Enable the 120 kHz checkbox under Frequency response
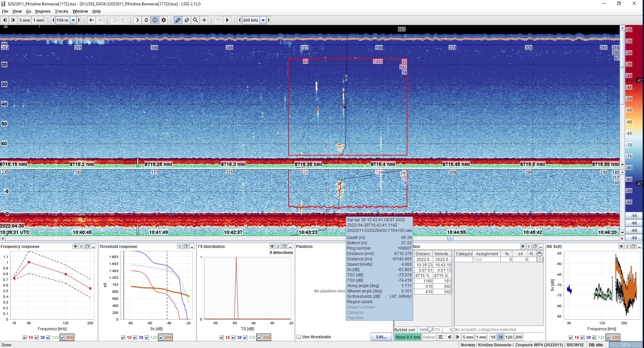Image resolution: width=644 pixels, height=348 pixels. 49,338
